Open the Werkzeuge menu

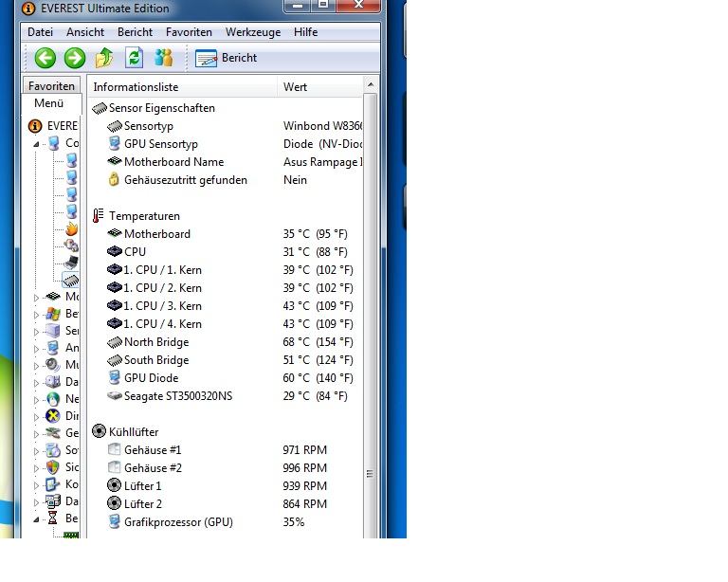tap(253, 32)
